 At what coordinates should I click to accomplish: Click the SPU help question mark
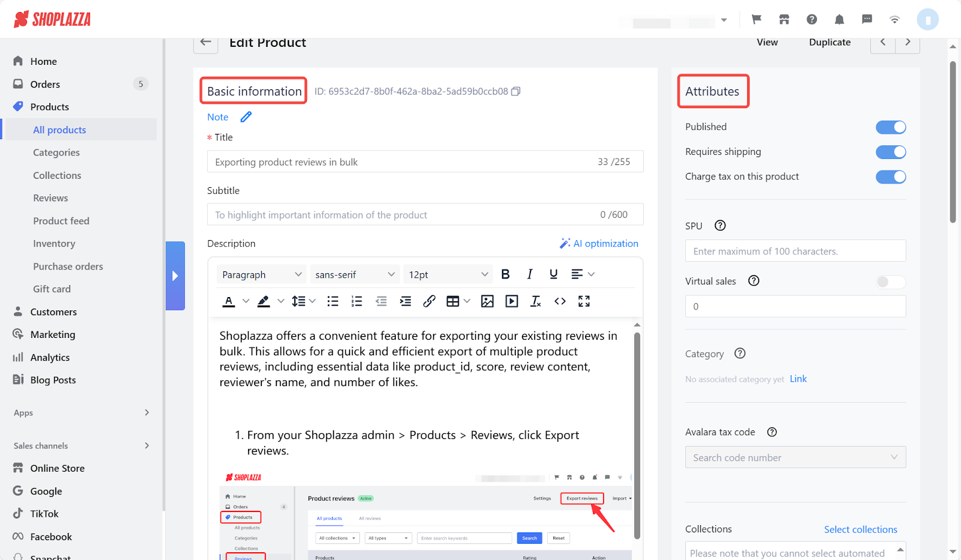click(x=720, y=226)
